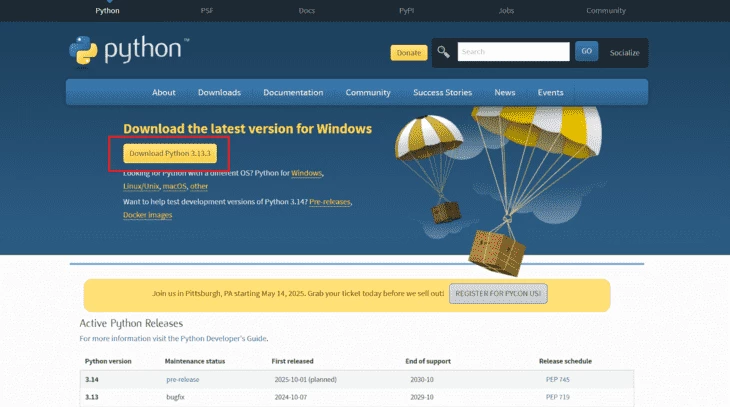The image size is (730, 407).
Task: Open the About navigation menu
Action: pos(164,92)
